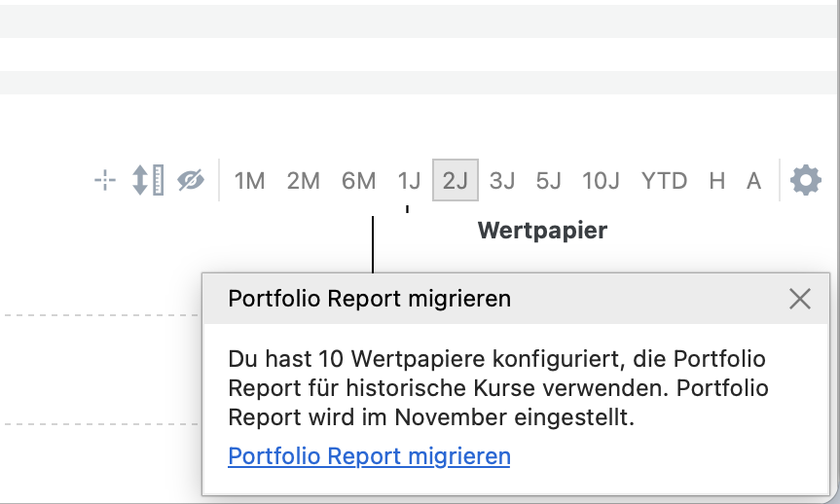Viewport: 840px width, 504px height.
Task: Click the vertical marker line in chart
Action: tap(373, 243)
